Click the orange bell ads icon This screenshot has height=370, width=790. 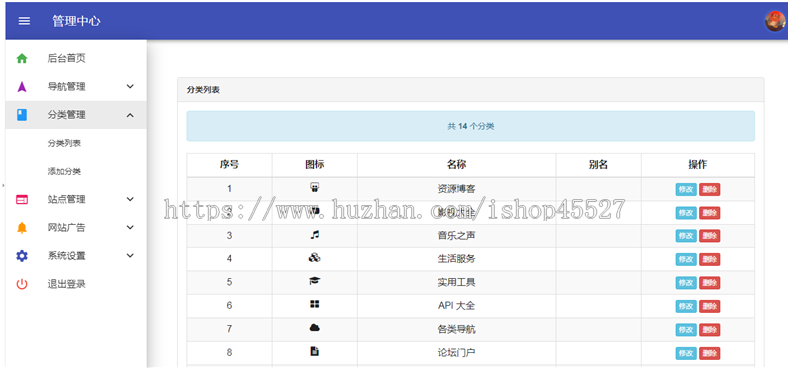pyautogui.click(x=22, y=228)
